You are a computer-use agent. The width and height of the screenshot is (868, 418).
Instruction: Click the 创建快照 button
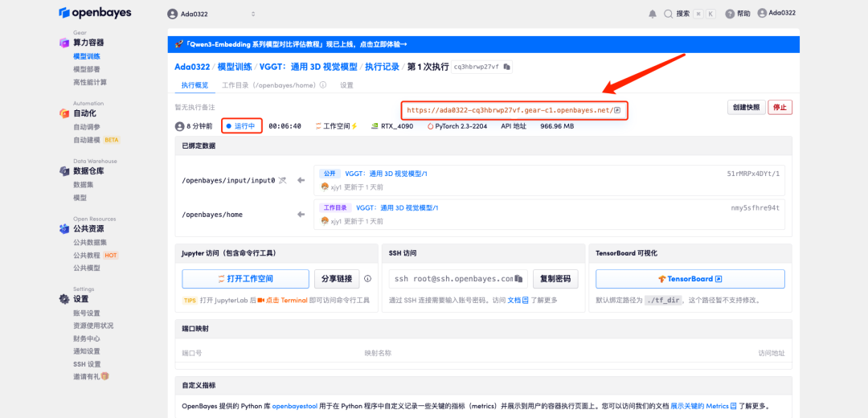(746, 108)
